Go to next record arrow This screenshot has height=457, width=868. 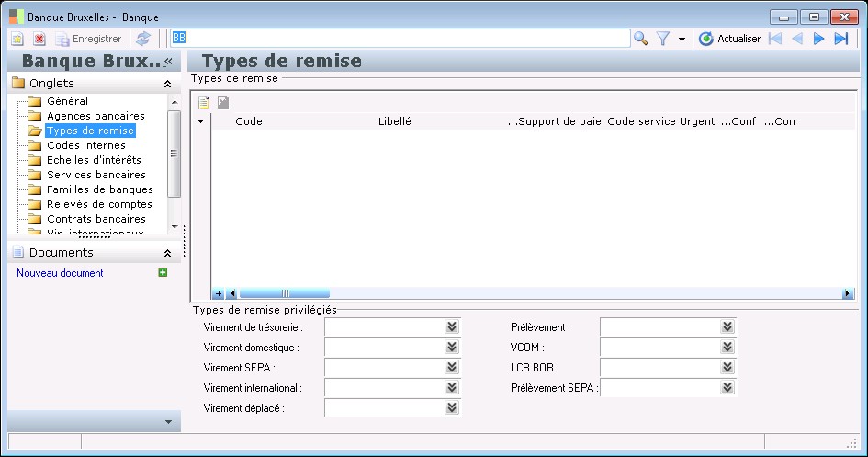pos(818,39)
